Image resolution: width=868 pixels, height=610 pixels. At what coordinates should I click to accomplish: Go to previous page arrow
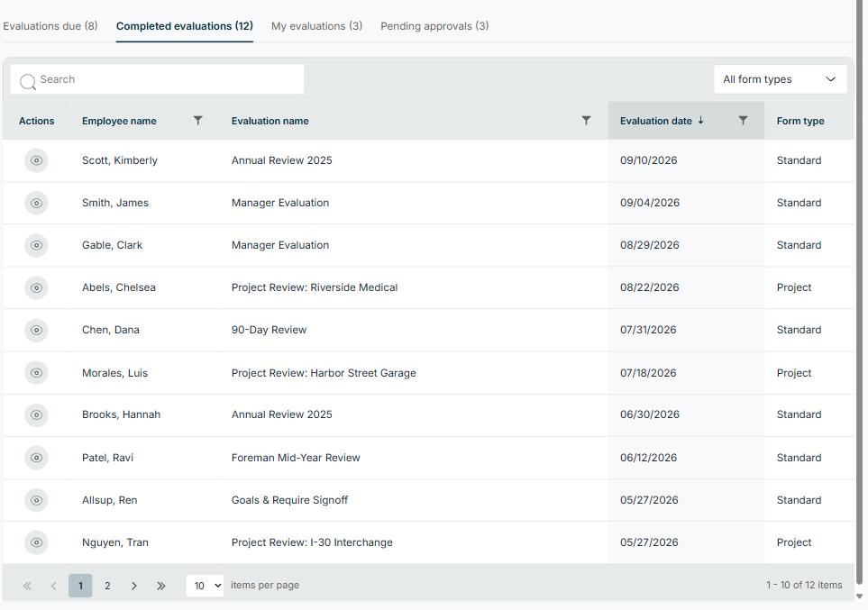click(54, 586)
